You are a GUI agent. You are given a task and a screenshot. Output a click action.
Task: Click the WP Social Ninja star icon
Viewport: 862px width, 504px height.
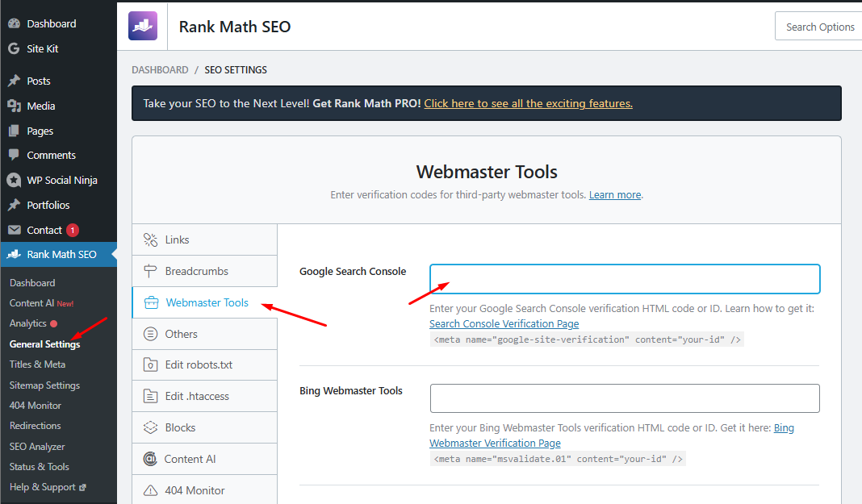pyautogui.click(x=15, y=180)
